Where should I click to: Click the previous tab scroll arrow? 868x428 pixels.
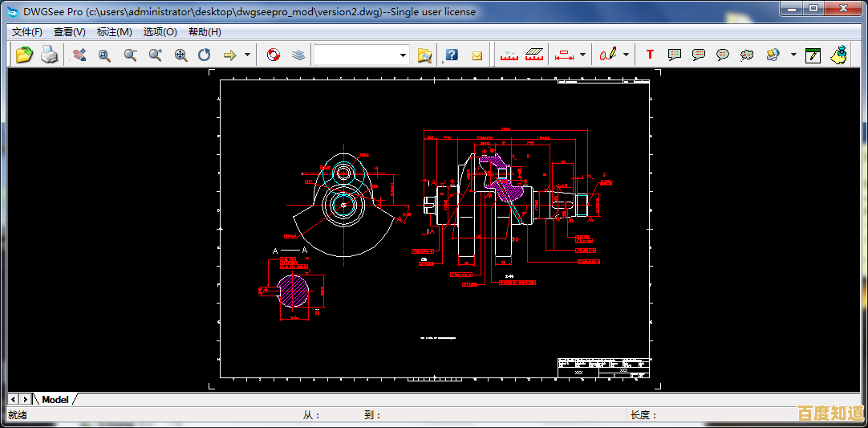(14, 399)
